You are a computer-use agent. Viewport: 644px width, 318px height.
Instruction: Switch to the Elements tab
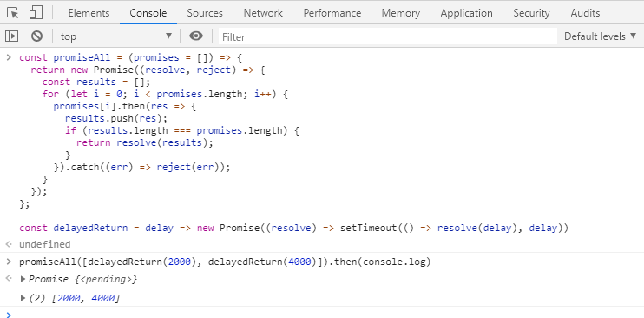tap(89, 13)
